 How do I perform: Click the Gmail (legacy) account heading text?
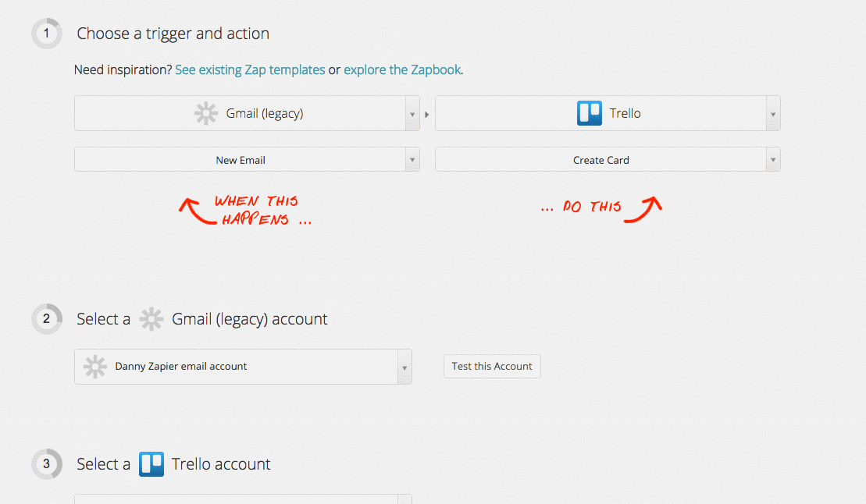250,320
